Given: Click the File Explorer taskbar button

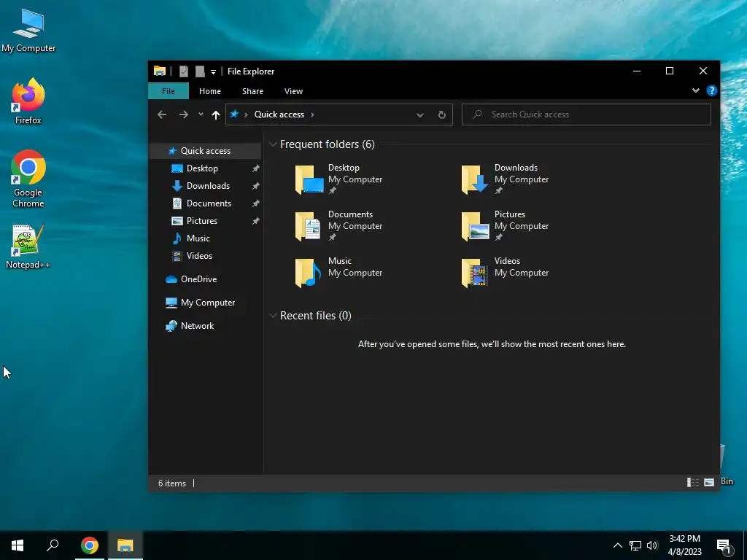Looking at the screenshot, I should click(x=125, y=545).
